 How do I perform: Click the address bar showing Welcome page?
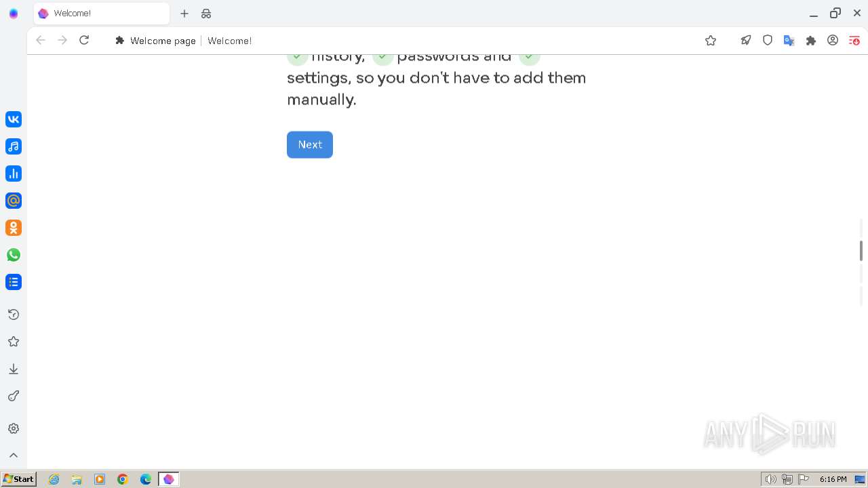(x=407, y=41)
